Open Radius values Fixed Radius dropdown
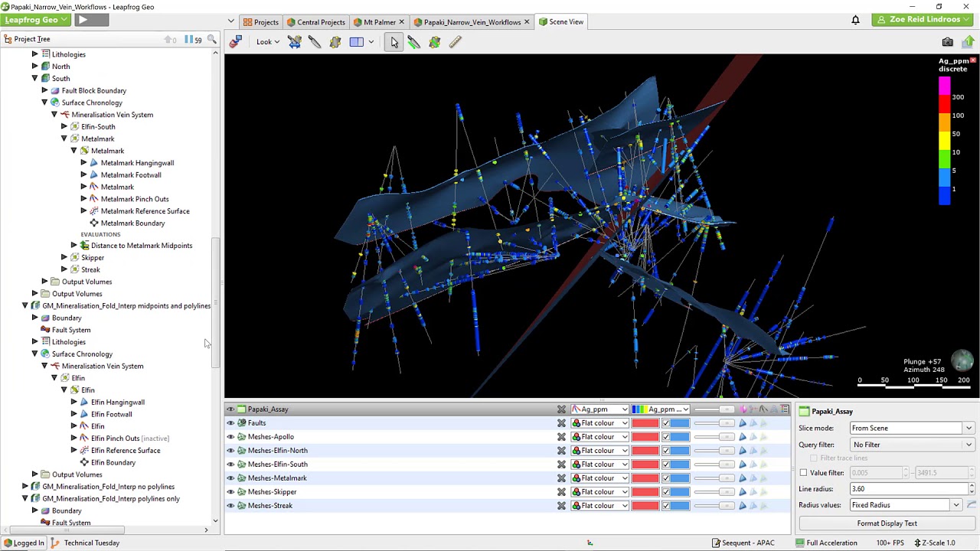 point(906,505)
